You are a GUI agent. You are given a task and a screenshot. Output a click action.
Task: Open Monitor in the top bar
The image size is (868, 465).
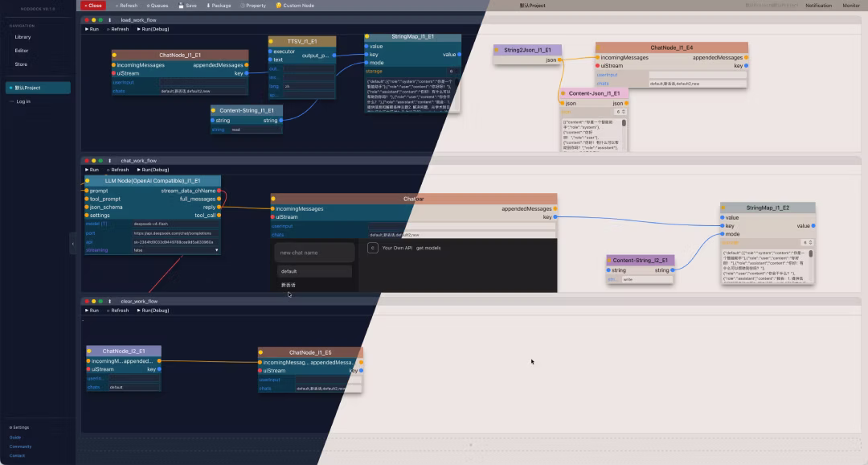(x=851, y=6)
